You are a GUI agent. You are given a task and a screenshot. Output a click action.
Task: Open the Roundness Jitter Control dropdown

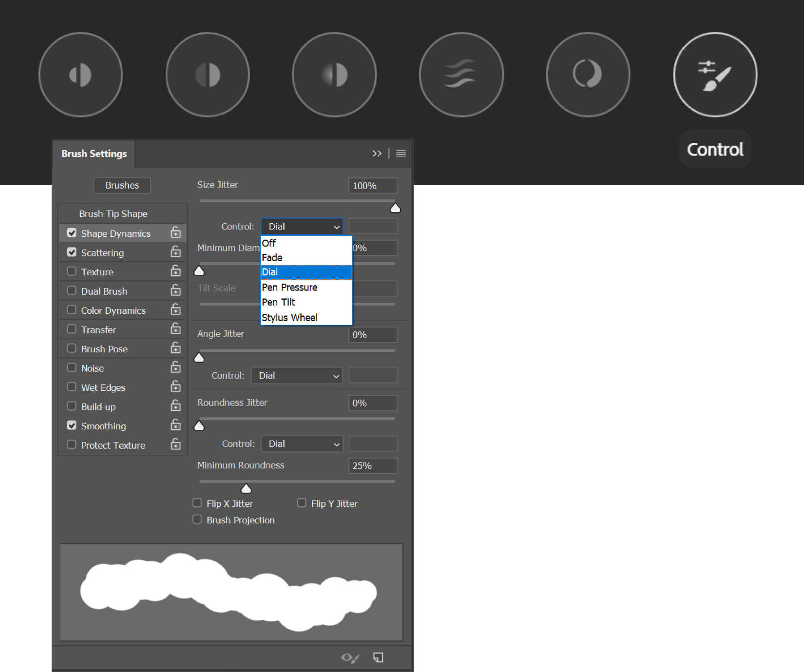302,444
